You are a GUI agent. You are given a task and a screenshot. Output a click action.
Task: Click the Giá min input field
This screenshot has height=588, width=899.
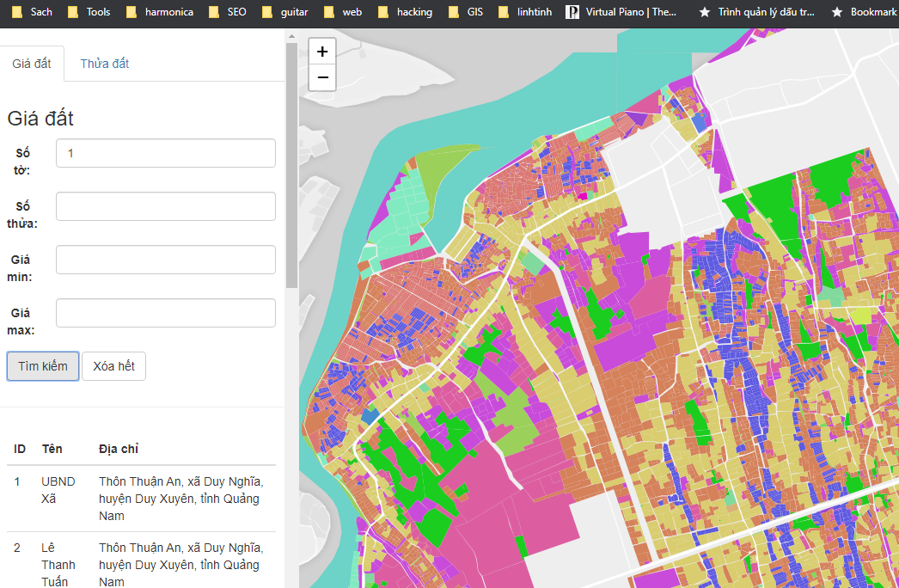[165, 260]
